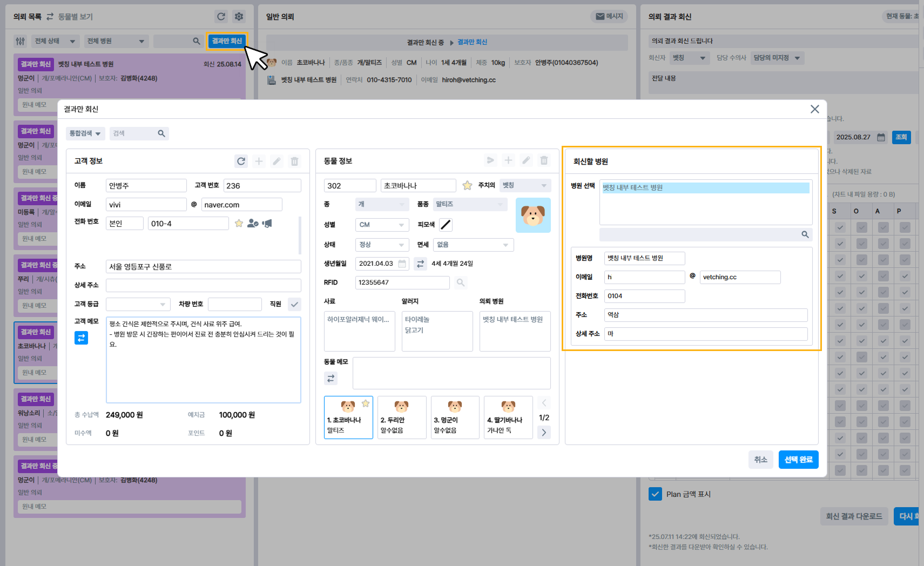Click the 취소 button
The height and width of the screenshot is (566, 924).
click(x=761, y=460)
